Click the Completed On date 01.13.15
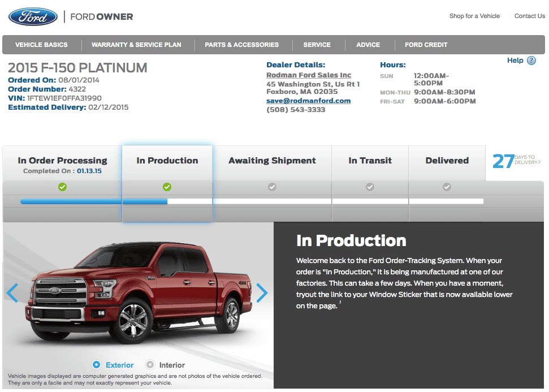Image resolution: width=549 pixels, height=392 pixels. tap(89, 171)
